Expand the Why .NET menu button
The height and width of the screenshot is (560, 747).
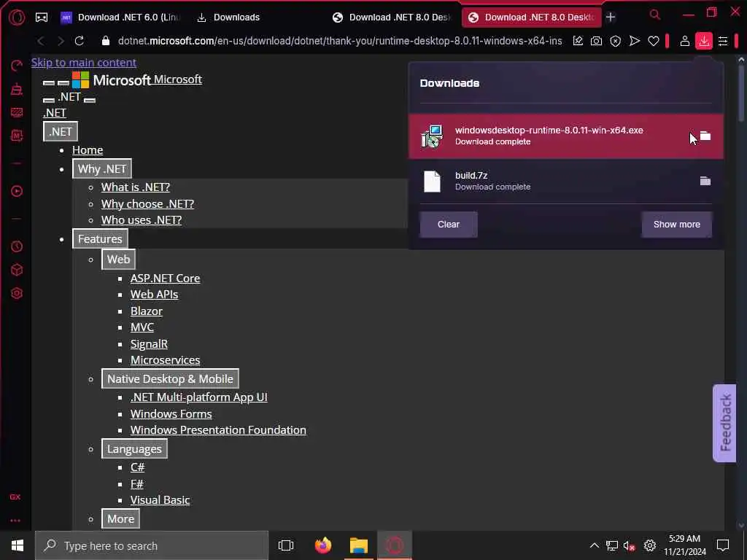pos(102,168)
